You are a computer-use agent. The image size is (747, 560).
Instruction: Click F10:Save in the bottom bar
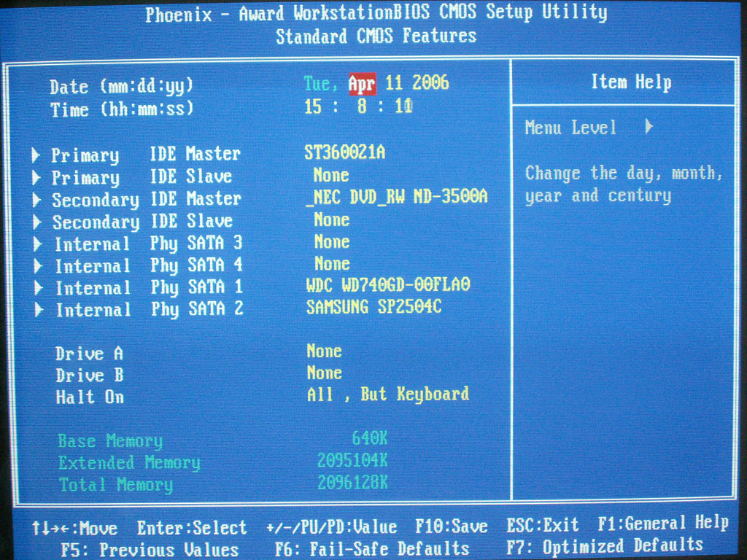pyautogui.click(x=451, y=526)
